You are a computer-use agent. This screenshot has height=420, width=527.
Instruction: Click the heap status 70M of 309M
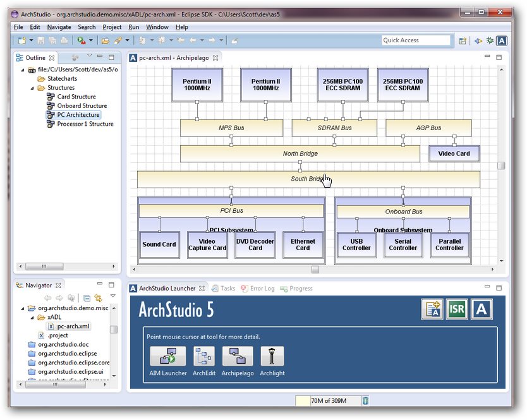328,400
